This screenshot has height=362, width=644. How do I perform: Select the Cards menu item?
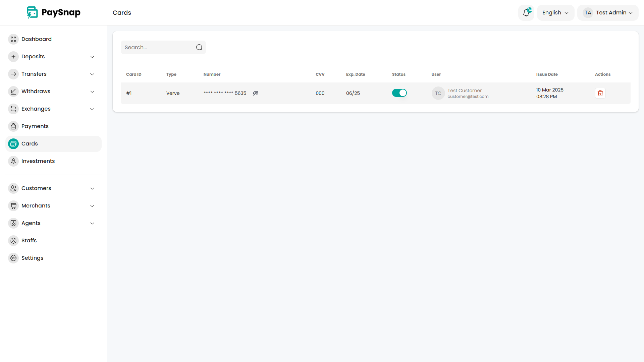point(30,144)
